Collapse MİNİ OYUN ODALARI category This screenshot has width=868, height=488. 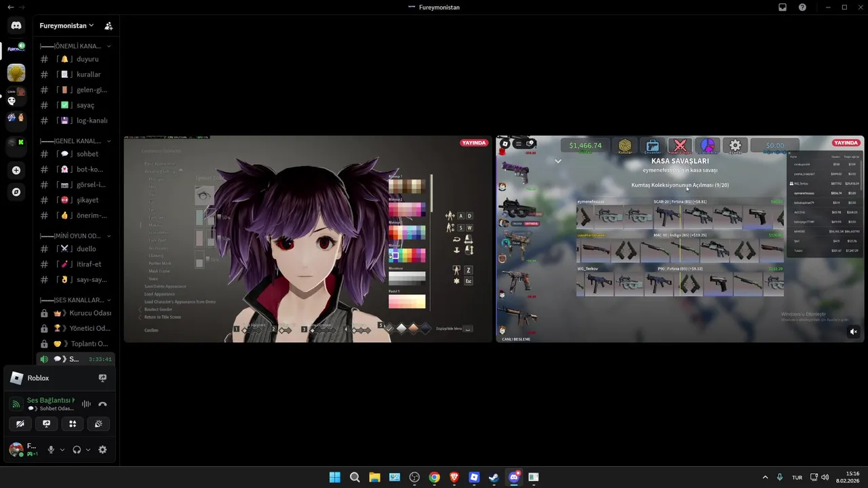coord(75,236)
